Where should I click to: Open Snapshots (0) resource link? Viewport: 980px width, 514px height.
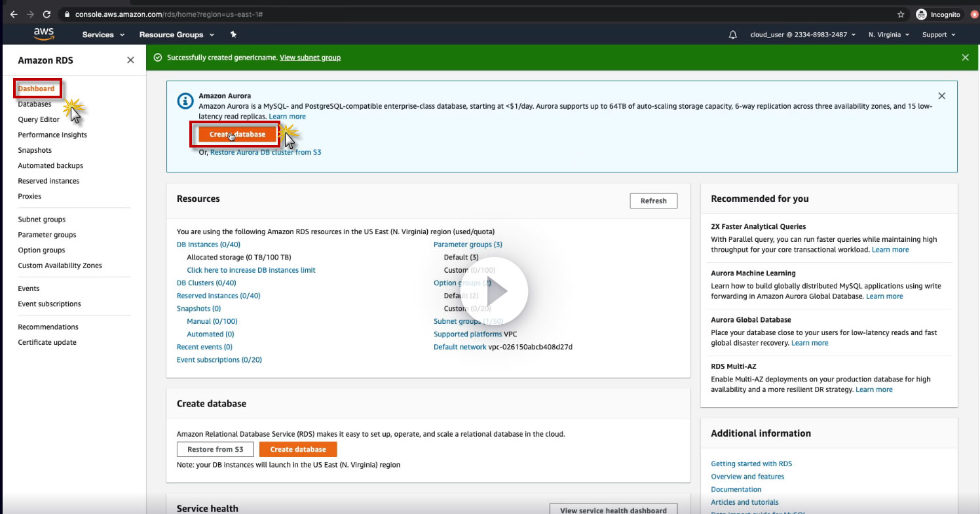[198, 309]
